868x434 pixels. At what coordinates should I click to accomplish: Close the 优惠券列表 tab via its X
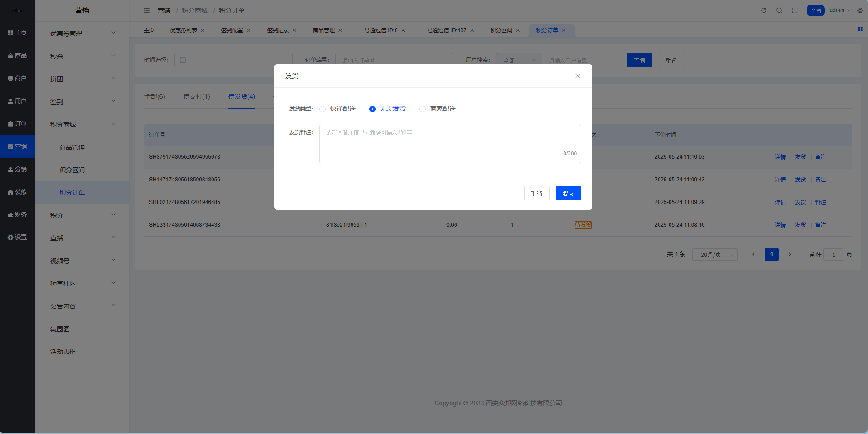(x=203, y=30)
